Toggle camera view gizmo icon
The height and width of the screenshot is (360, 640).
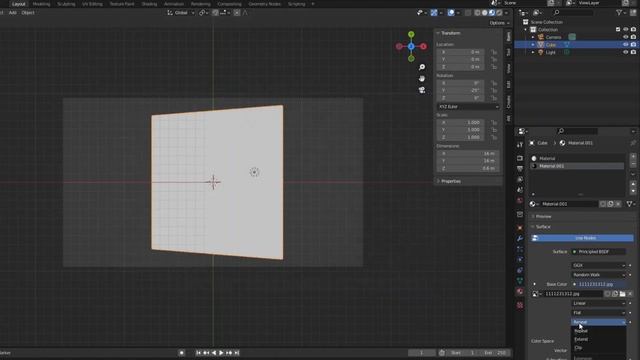[x=422, y=90]
